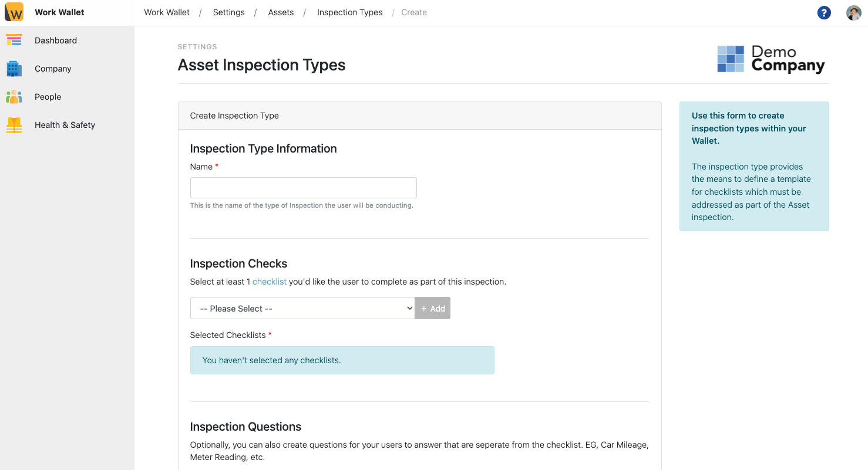The height and width of the screenshot is (470, 868).
Task: Follow the checklist hyperlink
Action: (270, 282)
